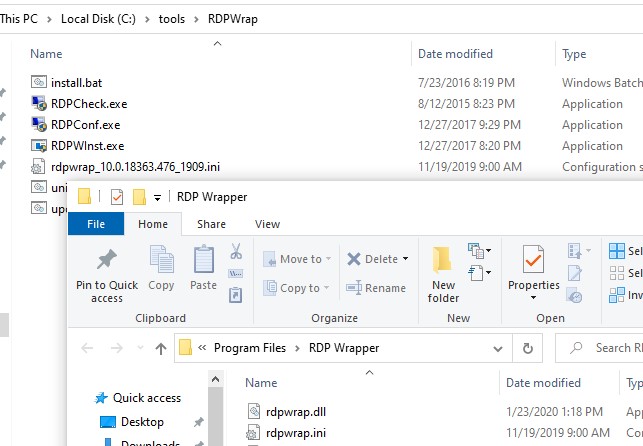Sort by Name in RDPWrap background window
643x446 pixels.
[46, 54]
